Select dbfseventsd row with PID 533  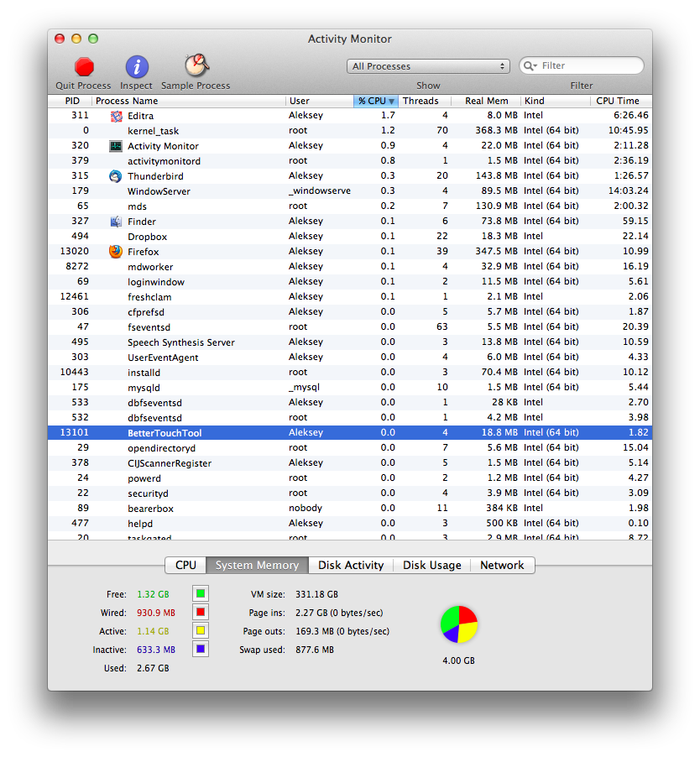[x=350, y=403]
